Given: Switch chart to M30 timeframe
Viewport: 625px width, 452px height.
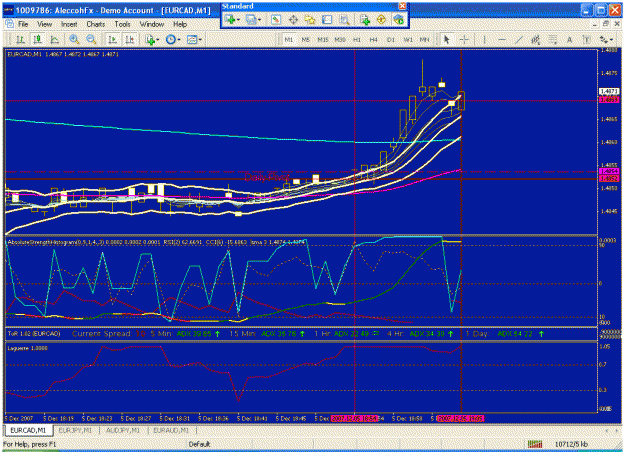Looking at the screenshot, I should click(340, 39).
